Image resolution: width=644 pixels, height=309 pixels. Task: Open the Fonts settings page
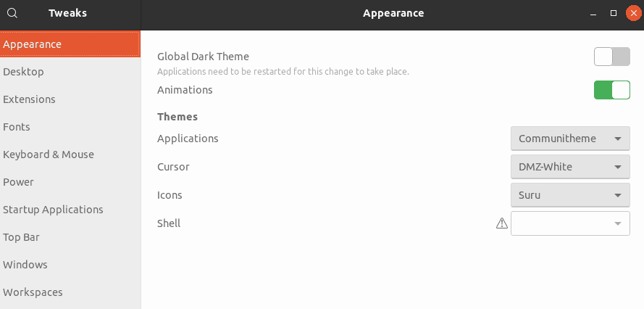(x=70, y=127)
